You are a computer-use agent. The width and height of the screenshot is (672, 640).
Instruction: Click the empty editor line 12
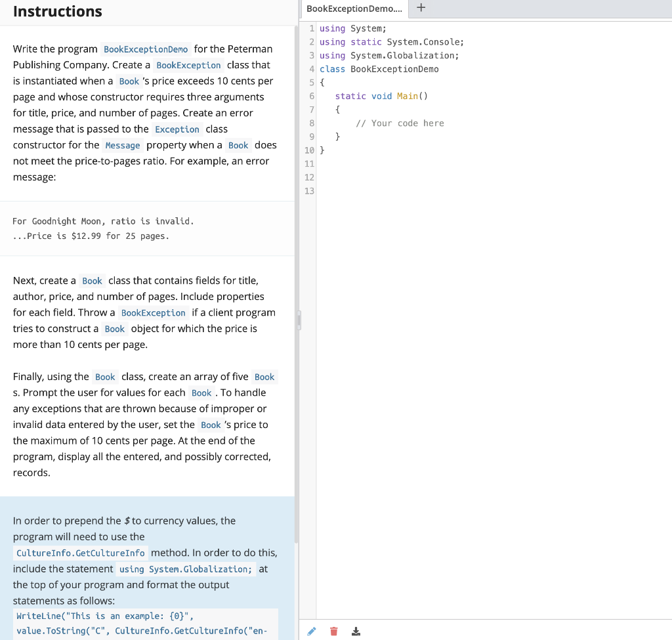493,177
